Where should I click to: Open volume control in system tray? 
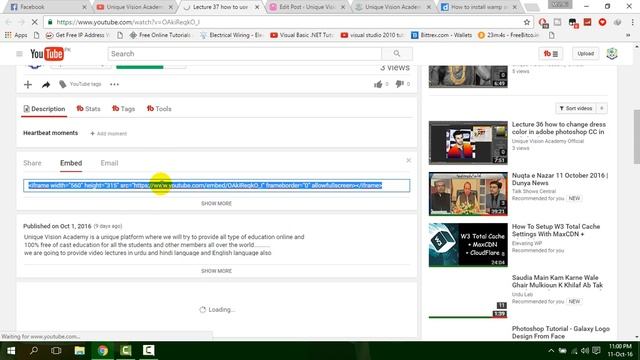[585, 351]
